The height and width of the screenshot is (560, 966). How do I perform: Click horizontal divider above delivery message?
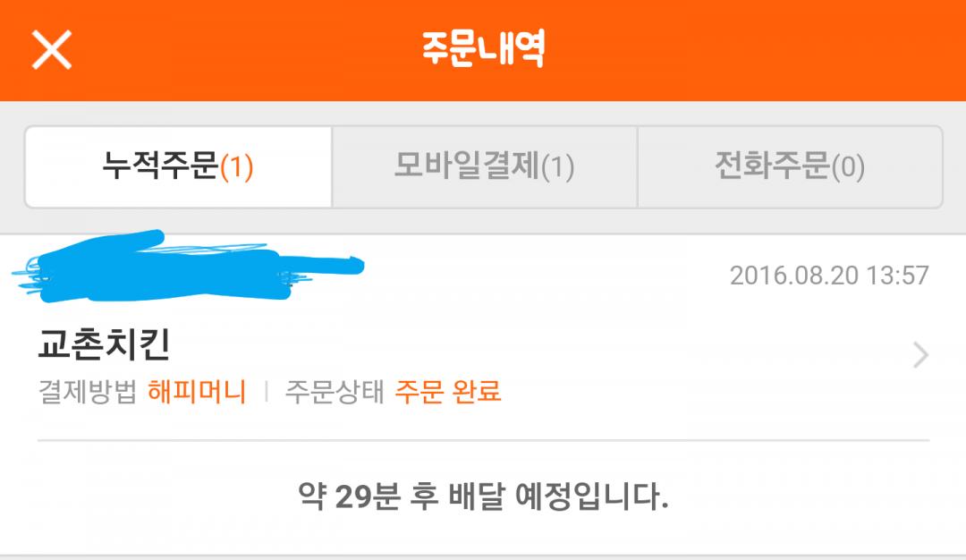click(x=483, y=440)
